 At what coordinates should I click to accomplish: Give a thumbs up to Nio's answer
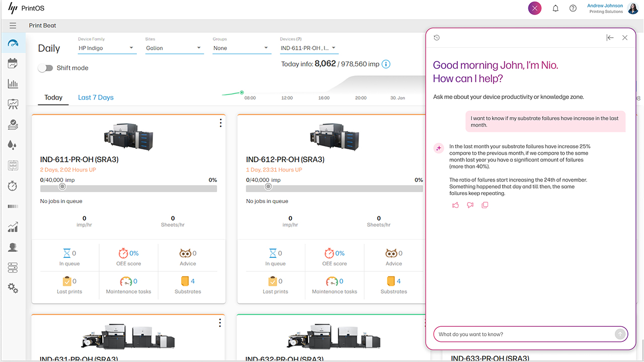455,205
